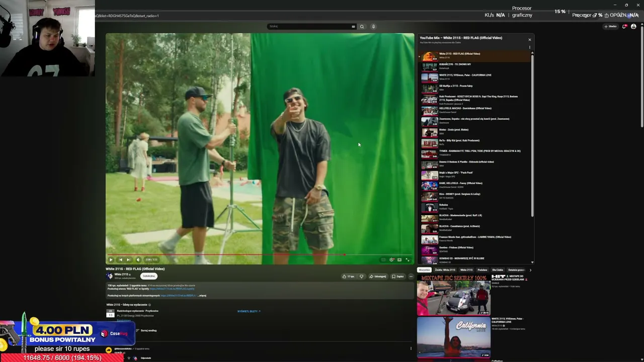The width and height of the screenshot is (644, 362).
Task: Select the Wszystkie filter chip
Action: point(424,270)
